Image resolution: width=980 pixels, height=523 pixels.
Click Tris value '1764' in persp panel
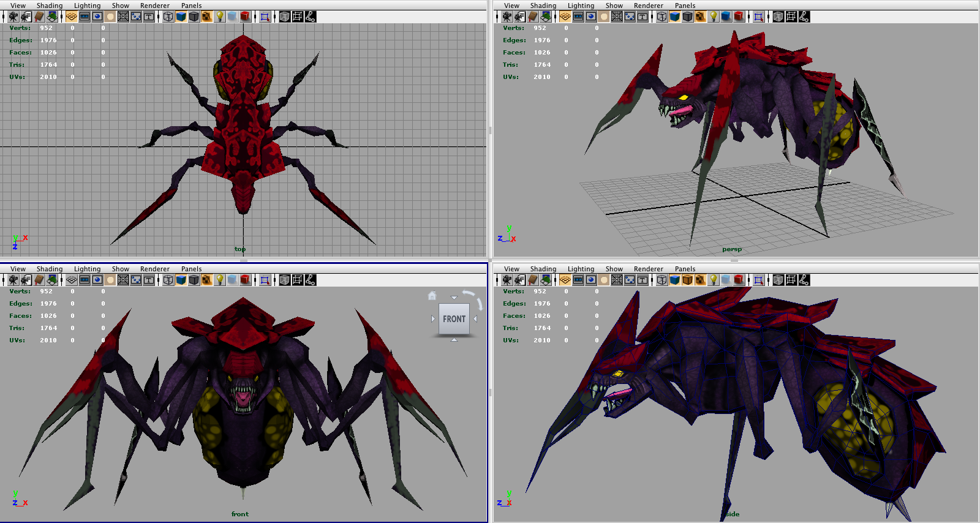click(541, 65)
